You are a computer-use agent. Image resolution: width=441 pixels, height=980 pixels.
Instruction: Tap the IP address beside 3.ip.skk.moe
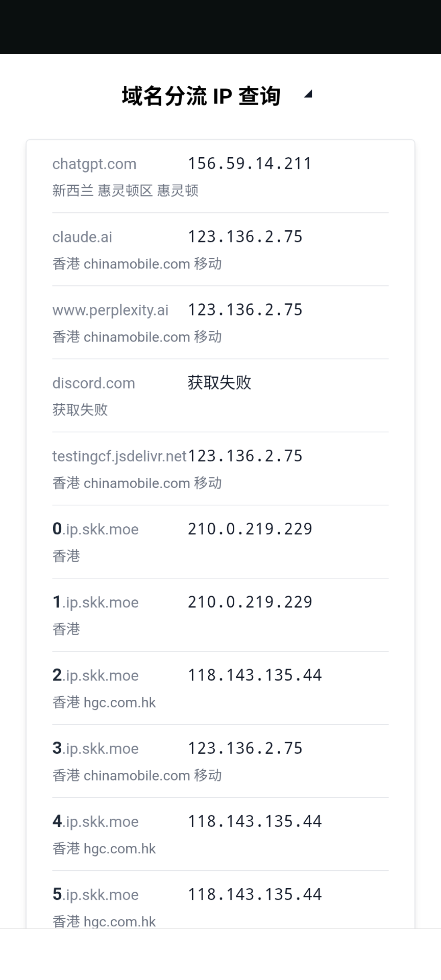245,748
